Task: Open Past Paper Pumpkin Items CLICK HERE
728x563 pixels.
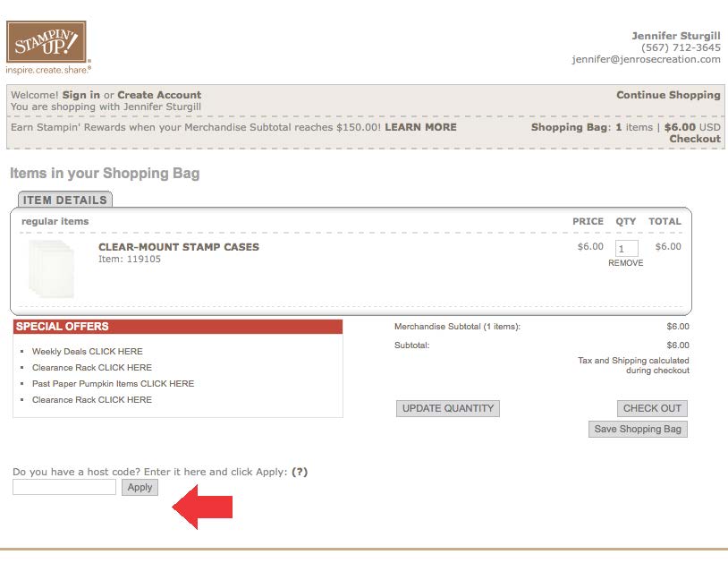Action: click(114, 384)
